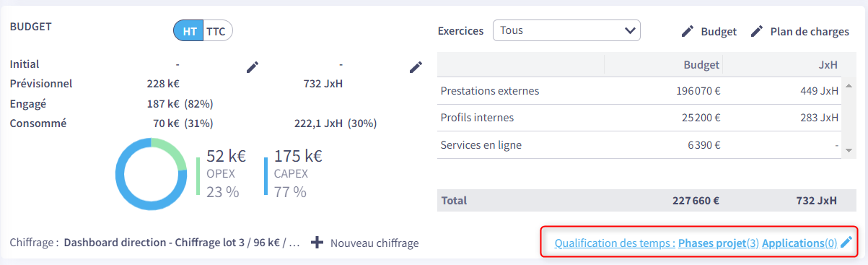Click the pencil icon beside Plan de charges
This screenshot has width=868, height=265.
(757, 32)
